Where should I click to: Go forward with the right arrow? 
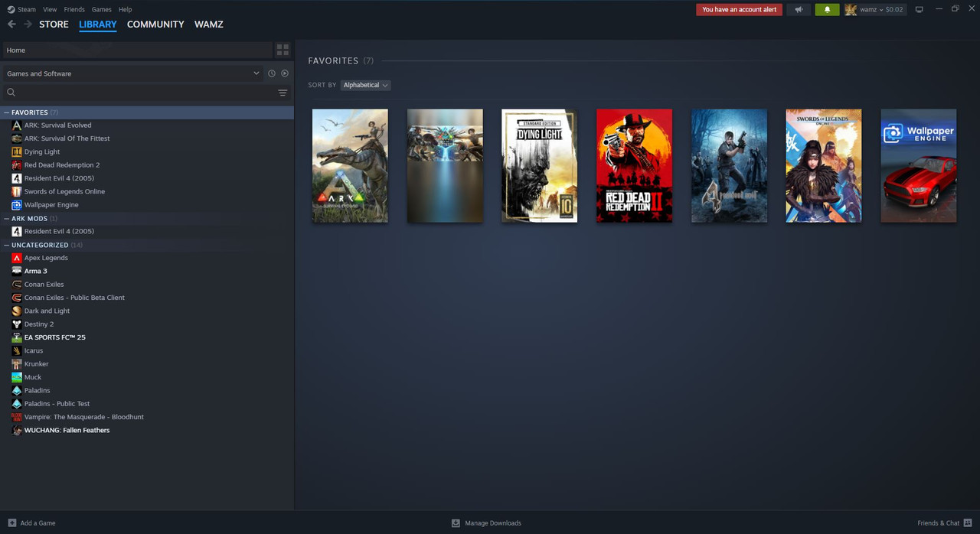click(28, 24)
